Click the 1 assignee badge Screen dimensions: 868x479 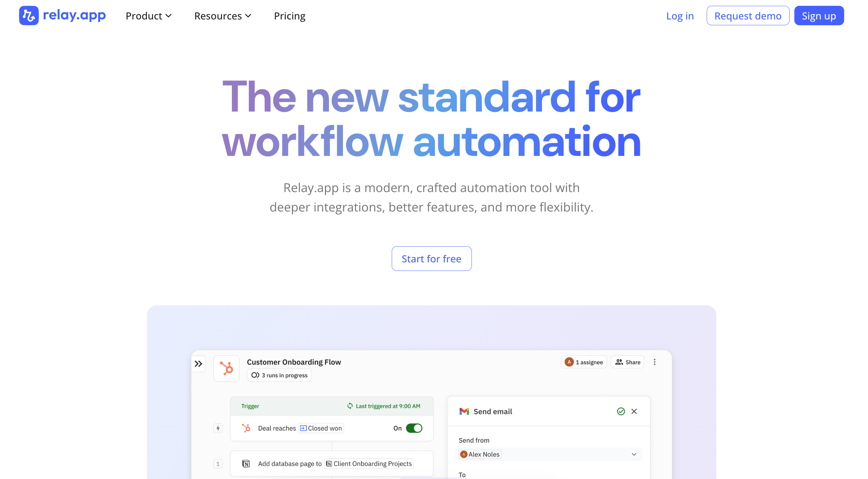tap(584, 362)
